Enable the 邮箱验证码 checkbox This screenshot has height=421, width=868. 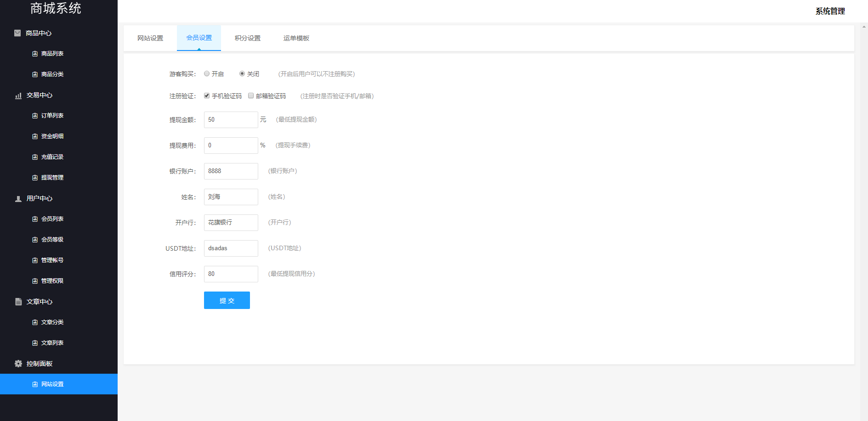(251, 95)
